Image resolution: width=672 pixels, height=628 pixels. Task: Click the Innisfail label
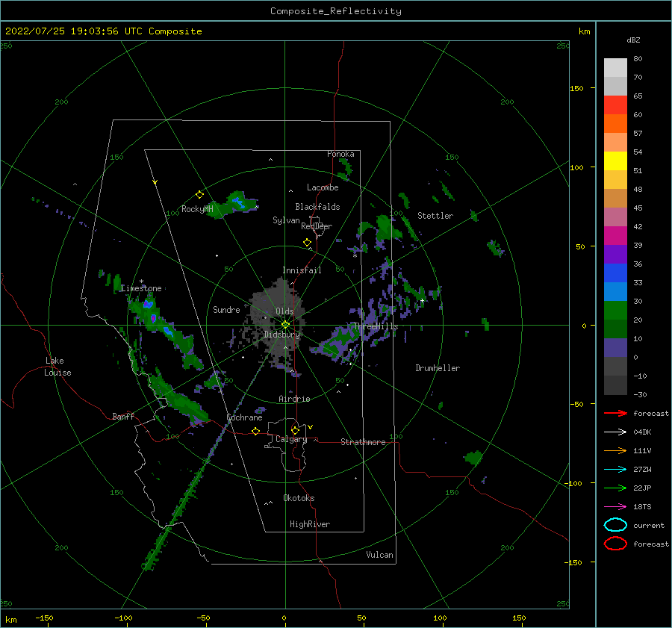pos(302,270)
